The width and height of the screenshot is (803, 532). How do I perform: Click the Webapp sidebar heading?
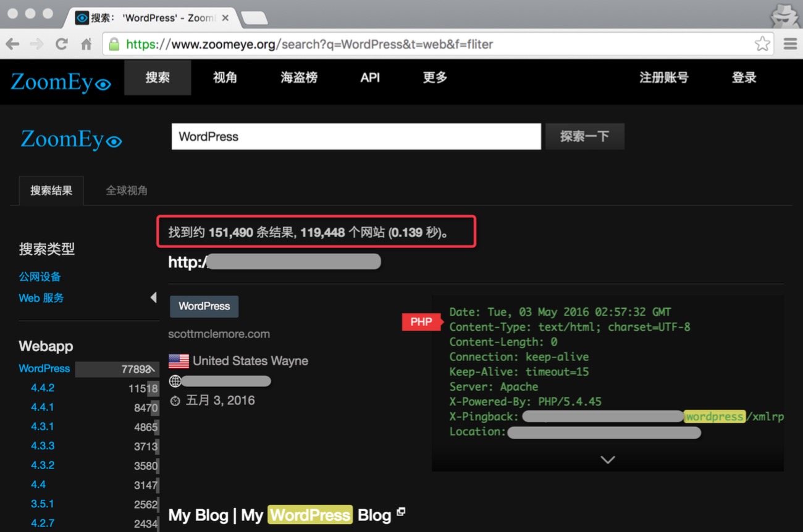click(46, 346)
